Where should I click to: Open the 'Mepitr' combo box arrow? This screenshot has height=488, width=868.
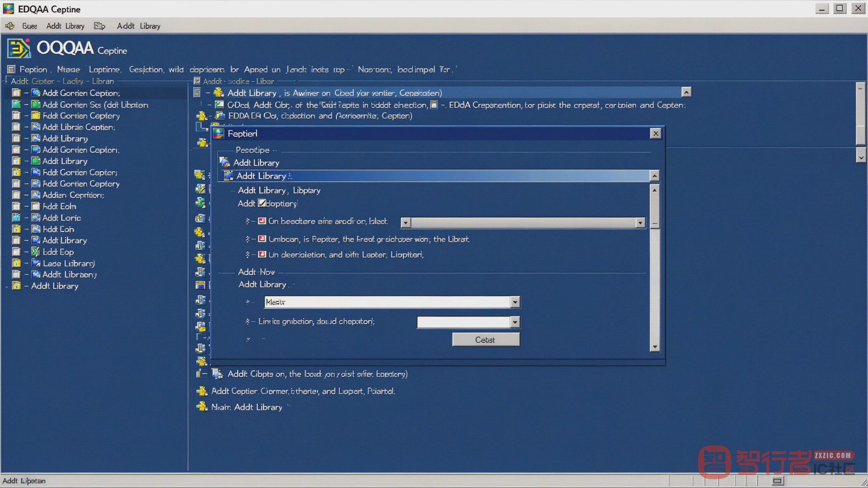[x=515, y=302]
